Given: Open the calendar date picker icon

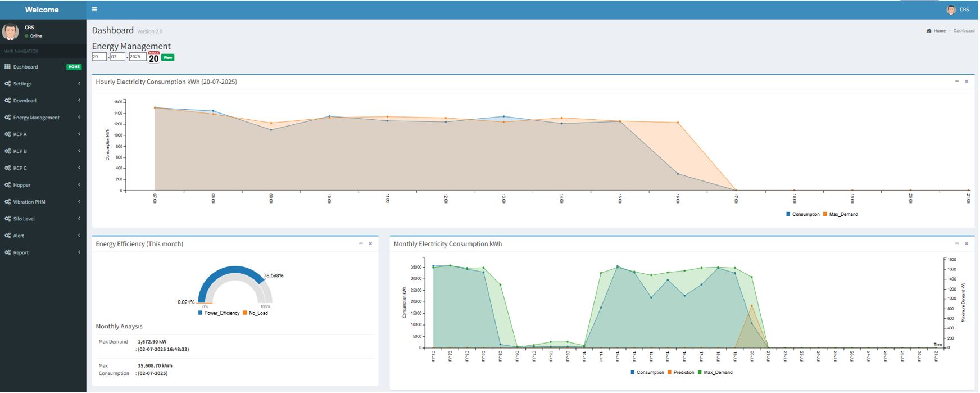Looking at the screenshot, I should coord(153,57).
